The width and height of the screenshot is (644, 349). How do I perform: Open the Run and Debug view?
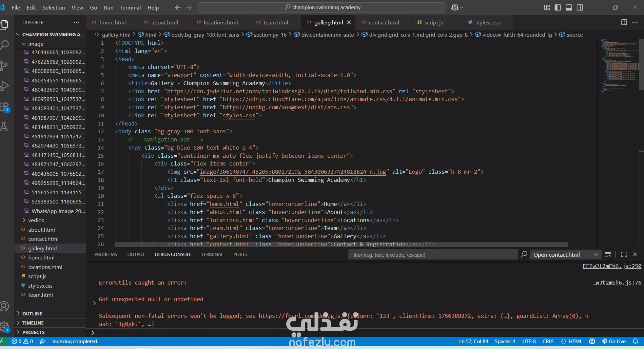(x=4, y=86)
